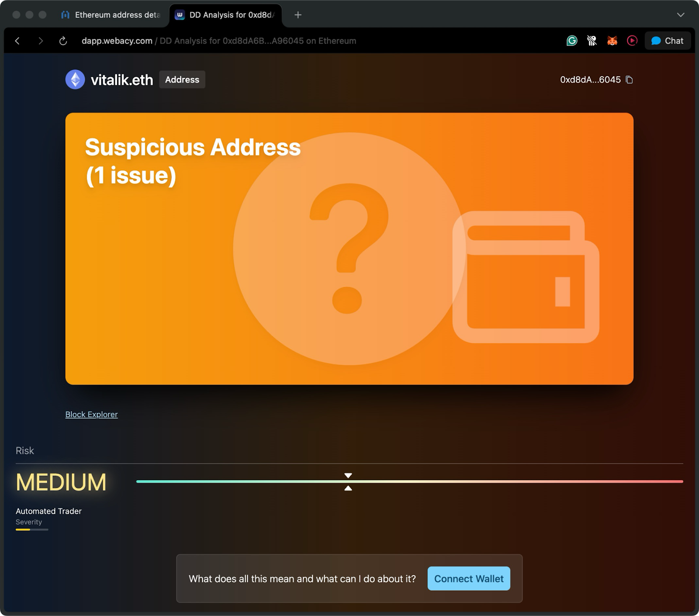Open the Grammarly extension icon
The width and height of the screenshot is (699, 616).
pyautogui.click(x=572, y=41)
